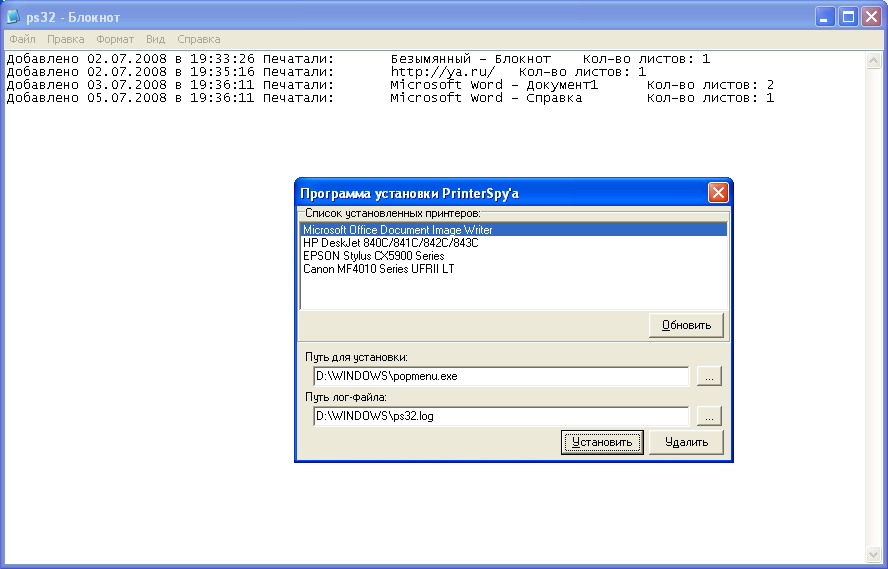Click the log file path input field

click(x=501, y=416)
